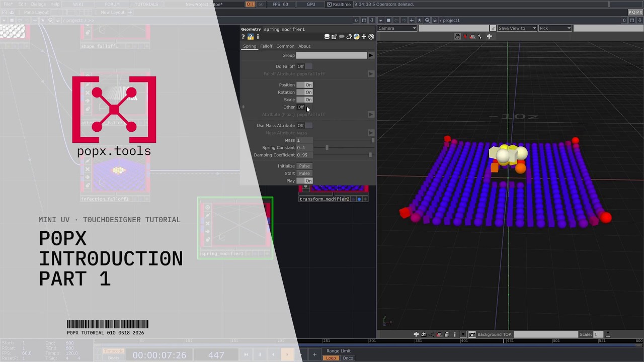Click the bone tool icon in viewer toolbar
Screen dimensions: 644x362
coord(479,36)
